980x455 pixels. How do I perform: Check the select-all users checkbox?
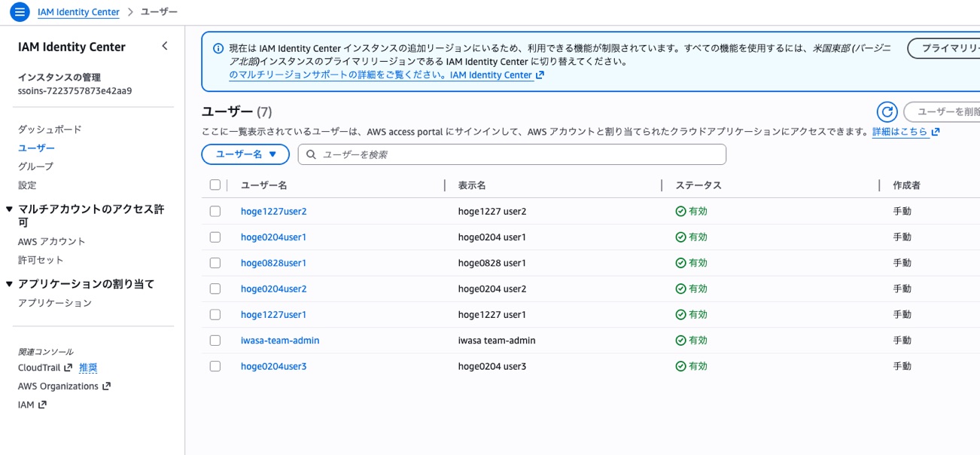coord(215,184)
